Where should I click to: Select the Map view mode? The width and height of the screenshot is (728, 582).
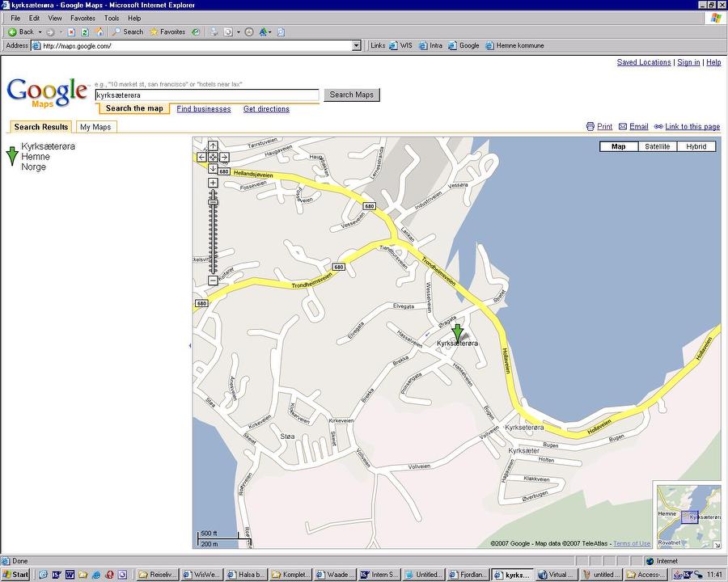619,146
